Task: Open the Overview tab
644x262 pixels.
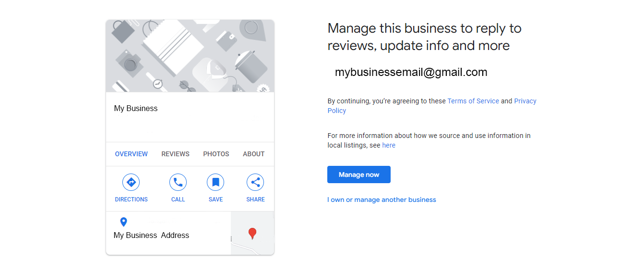Action: (131, 154)
